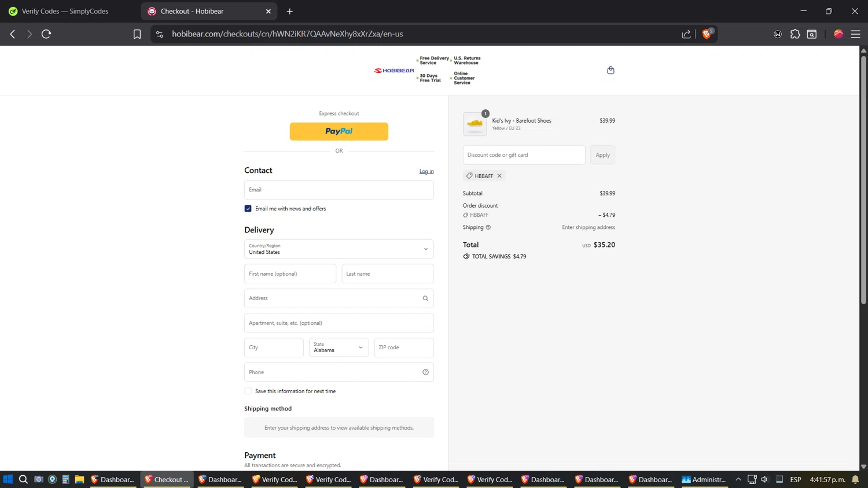The width and height of the screenshot is (868, 488).
Task: Click the total amount $35.20
Action: (x=604, y=245)
